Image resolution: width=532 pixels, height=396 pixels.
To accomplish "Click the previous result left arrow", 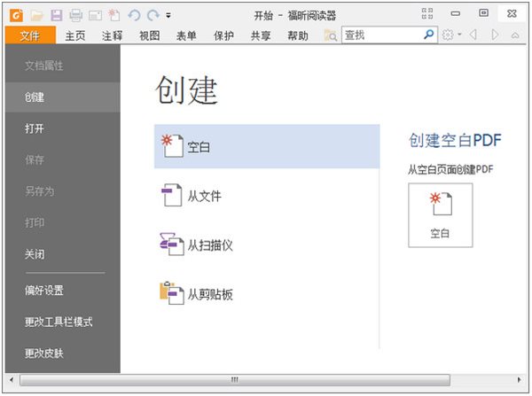I will coord(473,35).
